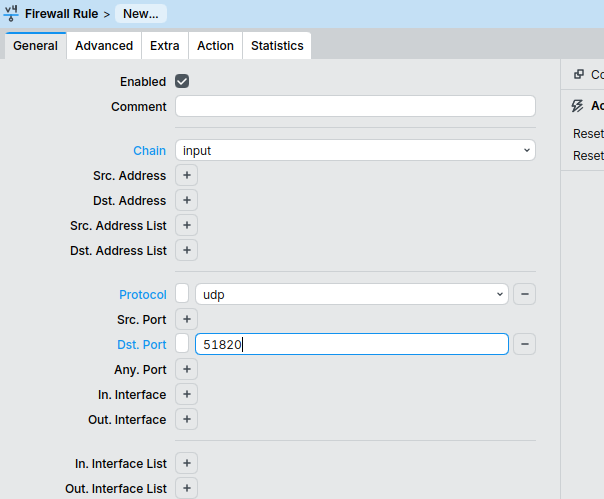Click the copy icon in side panel
Viewport: 604px width, 499px height.
[579, 74]
